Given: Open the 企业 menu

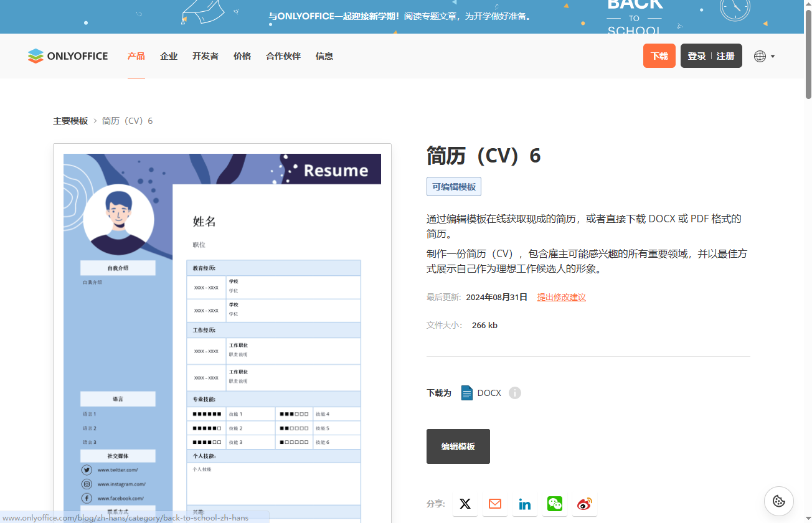Looking at the screenshot, I should coord(169,56).
